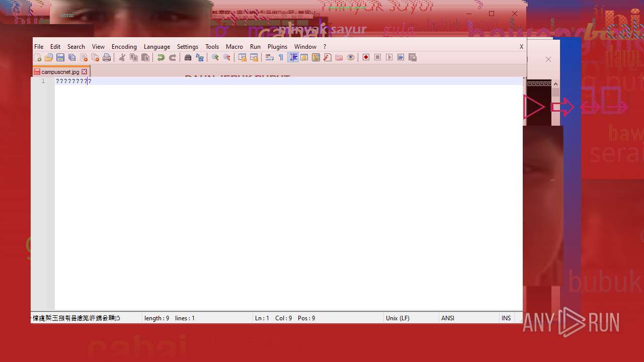644x362 pixels.
Task: Open the Window menu
Action: (305, 46)
